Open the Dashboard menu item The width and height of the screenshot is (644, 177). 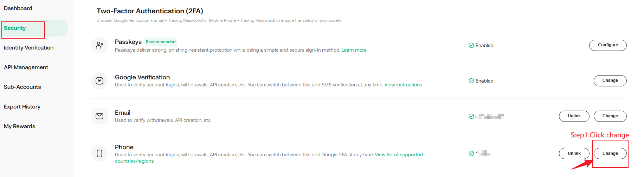[18, 8]
